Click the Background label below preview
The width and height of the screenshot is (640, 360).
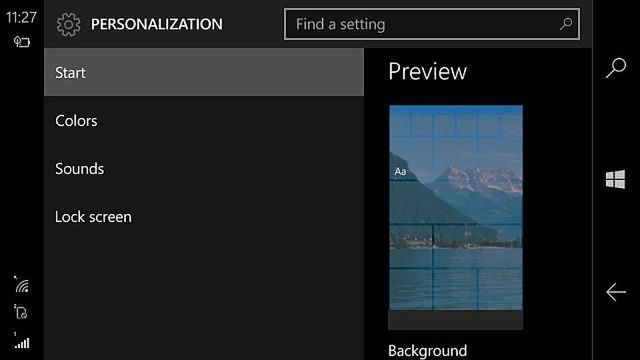(x=427, y=351)
